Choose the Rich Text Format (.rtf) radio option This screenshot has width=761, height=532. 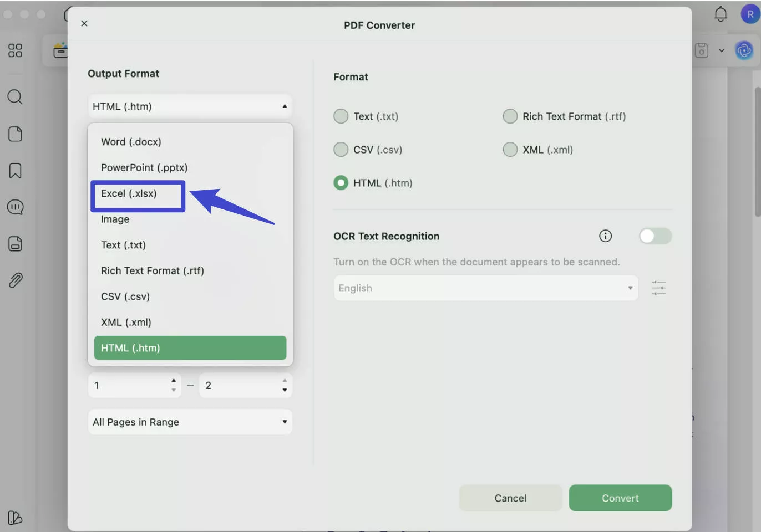pyautogui.click(x=510, y=116)
